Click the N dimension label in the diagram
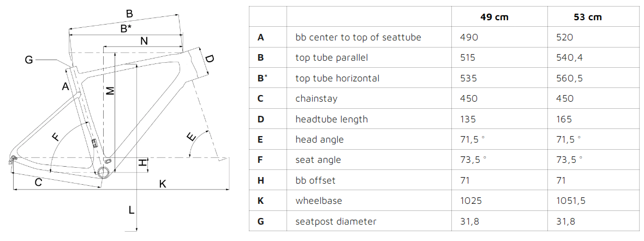Viewport: 644px width, 241px height. [x=144, y=41]
